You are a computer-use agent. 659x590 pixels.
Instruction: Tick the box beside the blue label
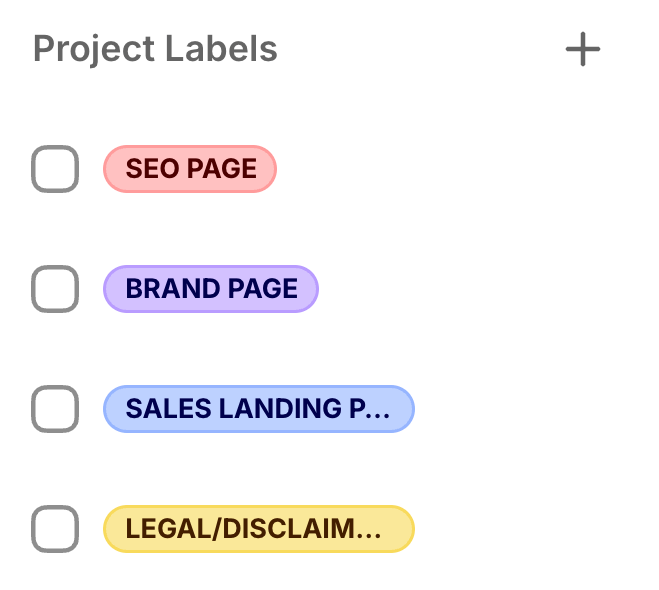[55, 409]
